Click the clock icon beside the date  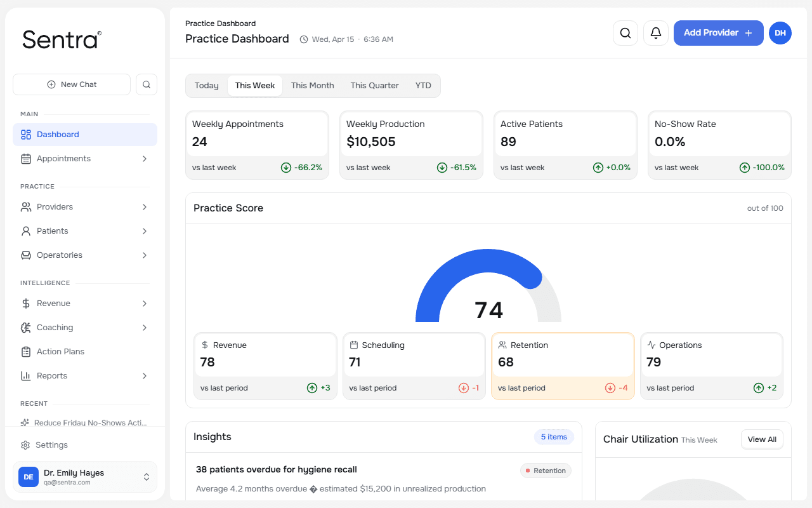pyautogui.click(x=304, y=39)
